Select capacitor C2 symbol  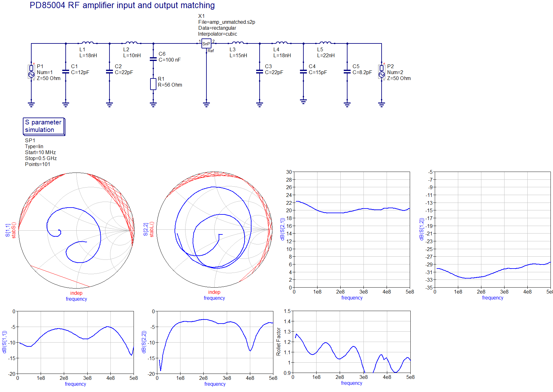(109, 72)
